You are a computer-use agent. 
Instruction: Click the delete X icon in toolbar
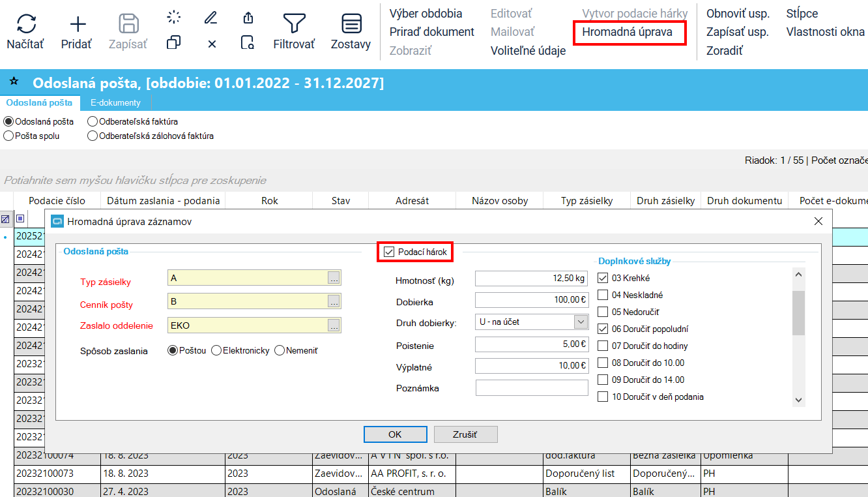pos(211,44)
